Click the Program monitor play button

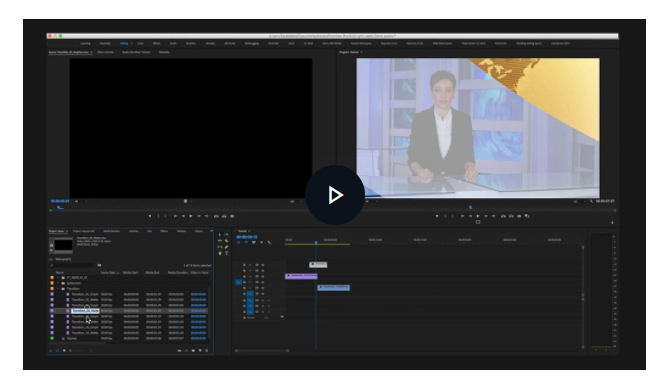coord(478,216)
